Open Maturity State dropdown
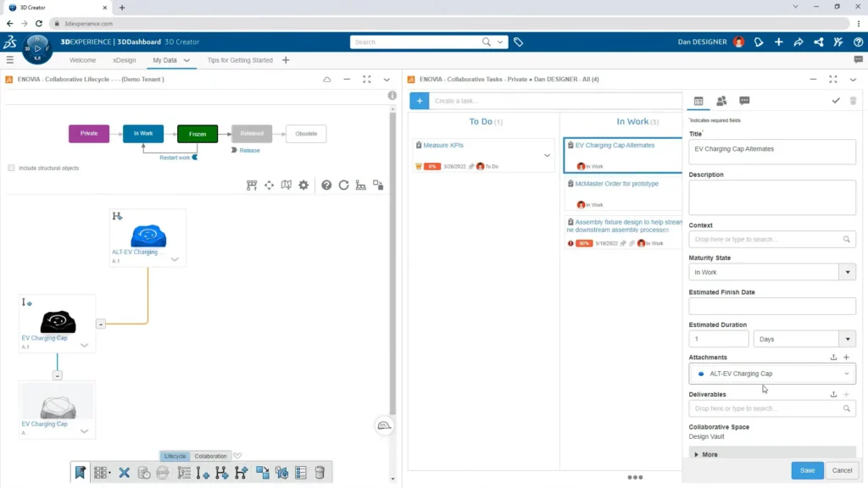Screen dimensions: 868x488 pos(848,272)
